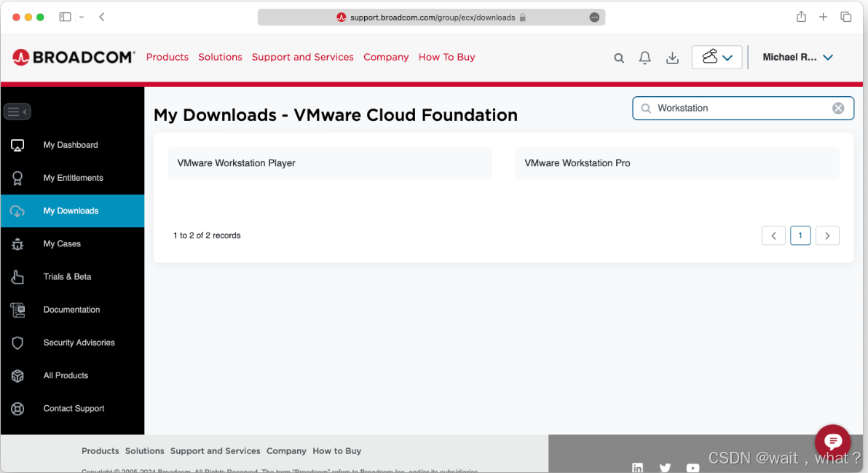
Task: Open YouTube icon in footer
Action: coord(693,468)
